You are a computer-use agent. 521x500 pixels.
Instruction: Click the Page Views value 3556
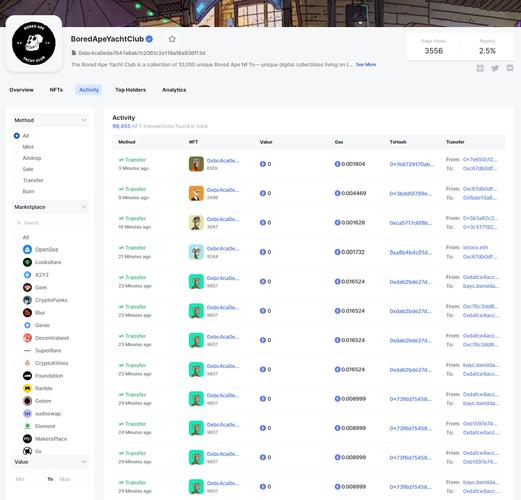(x=433, y=51)
